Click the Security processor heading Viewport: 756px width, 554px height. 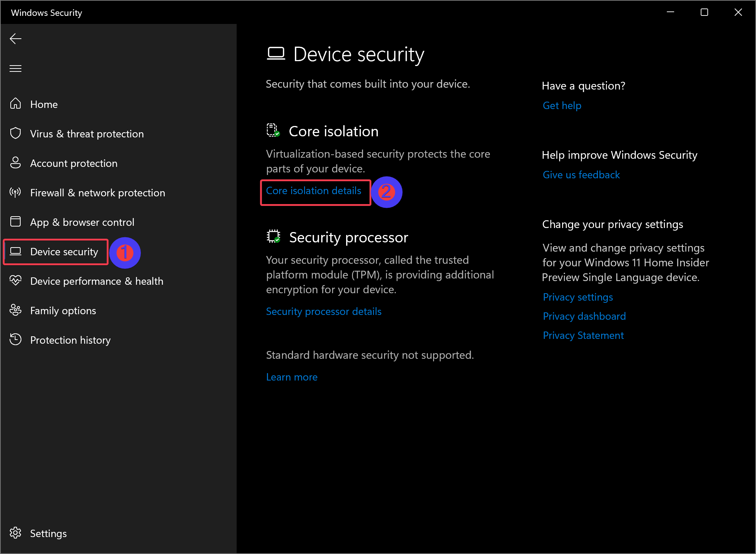coord(349,237)
